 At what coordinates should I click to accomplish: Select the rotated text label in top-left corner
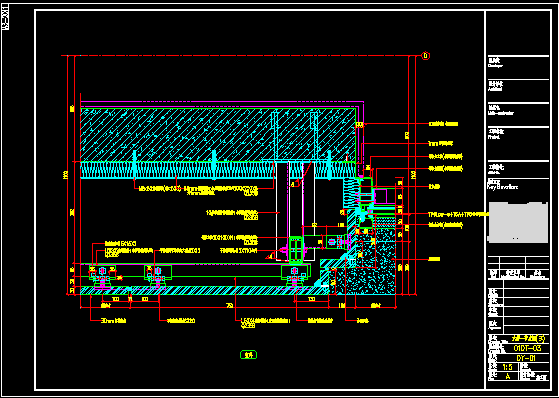click(6, 17)
